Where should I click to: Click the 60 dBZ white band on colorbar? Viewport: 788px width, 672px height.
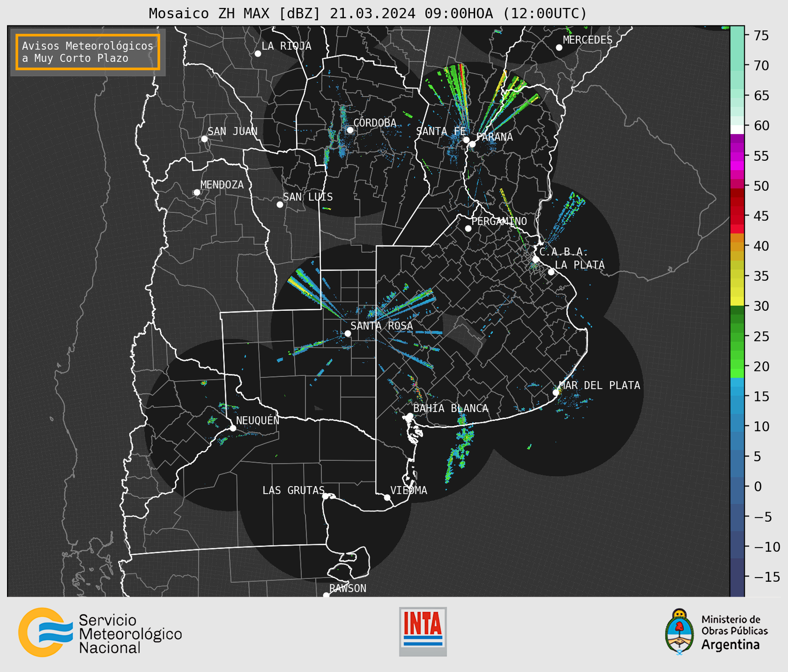pos(737,129)
